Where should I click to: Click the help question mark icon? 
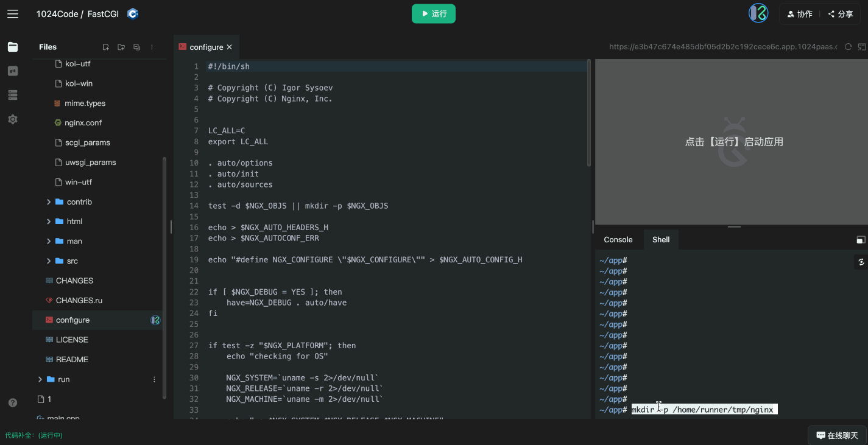click(x=13, y=403)
